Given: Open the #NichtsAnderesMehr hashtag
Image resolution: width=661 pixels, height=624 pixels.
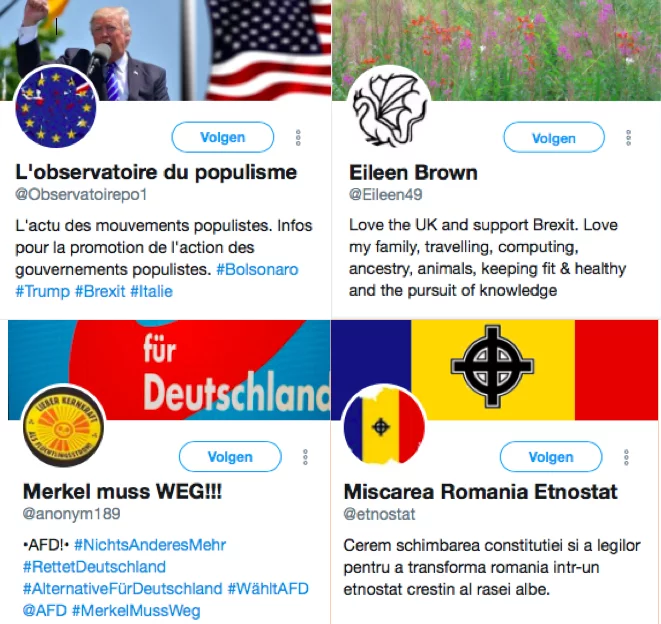Looking at the screenshot, I should (150, 545).
